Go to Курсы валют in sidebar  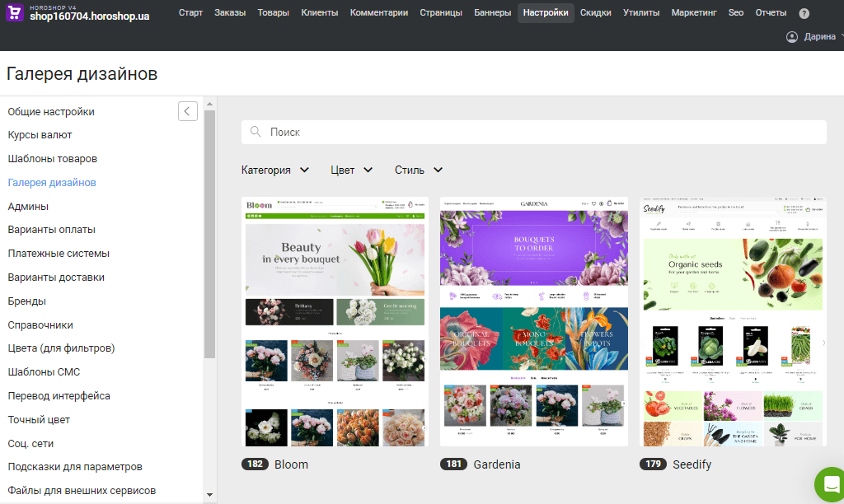click(x=40, y=135)
